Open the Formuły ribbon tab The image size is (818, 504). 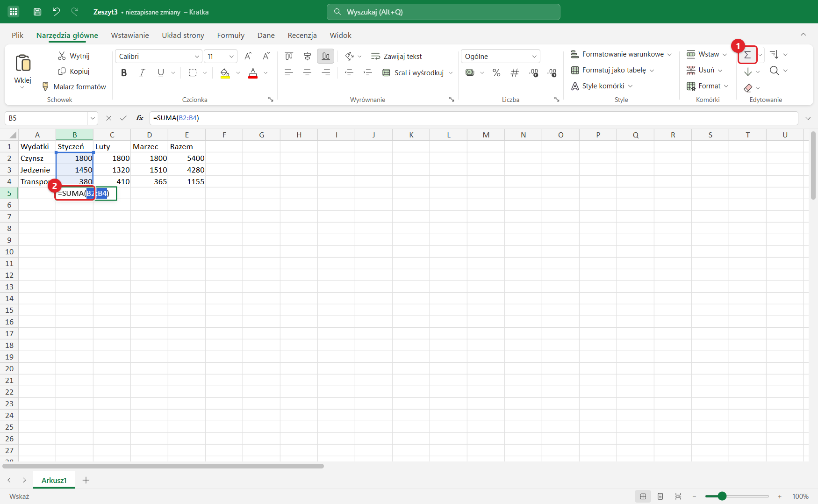coord(230,35)
